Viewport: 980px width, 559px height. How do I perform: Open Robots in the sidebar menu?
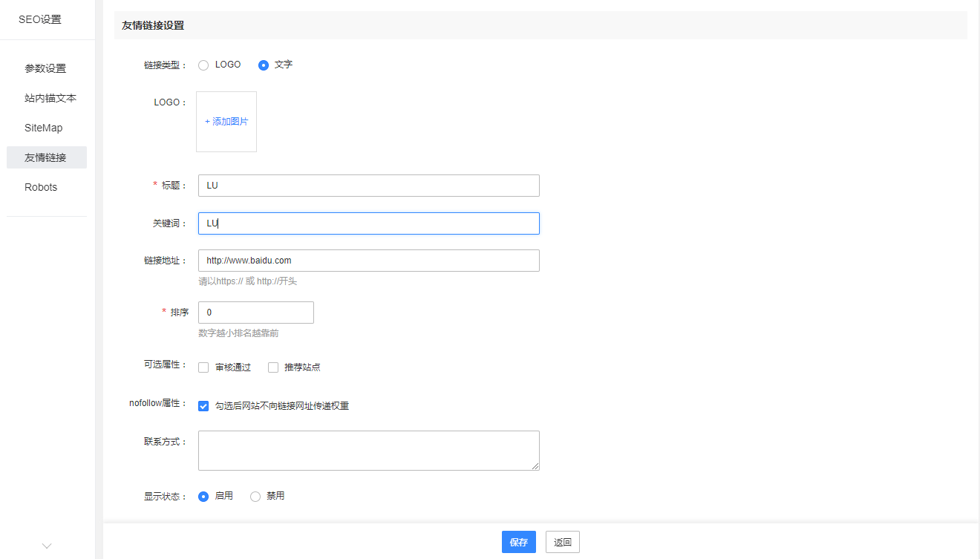[x=41, y=187]
